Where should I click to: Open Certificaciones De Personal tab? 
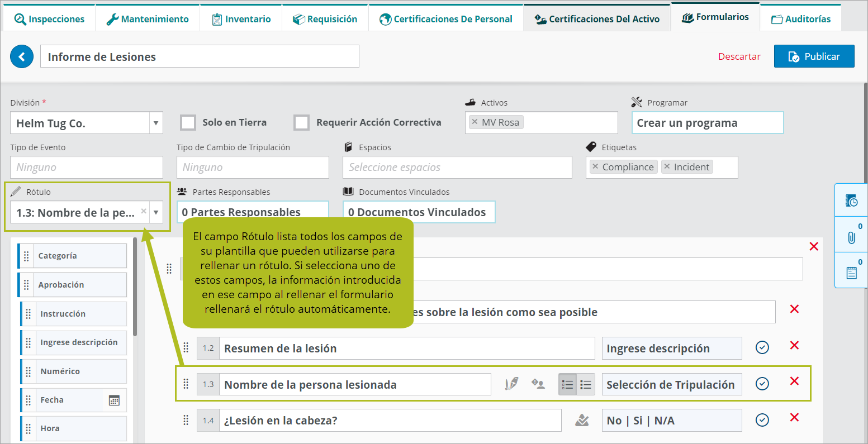point(446,19)
